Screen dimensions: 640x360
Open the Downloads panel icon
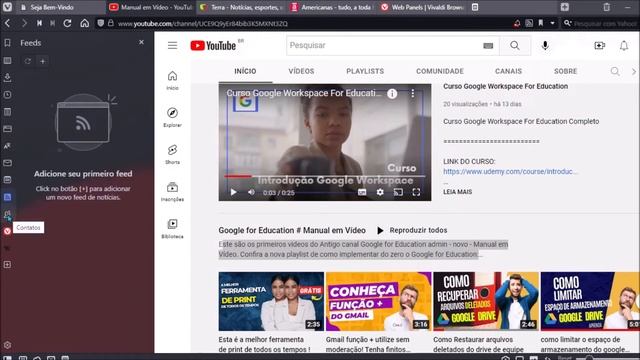tap(7, 78)
